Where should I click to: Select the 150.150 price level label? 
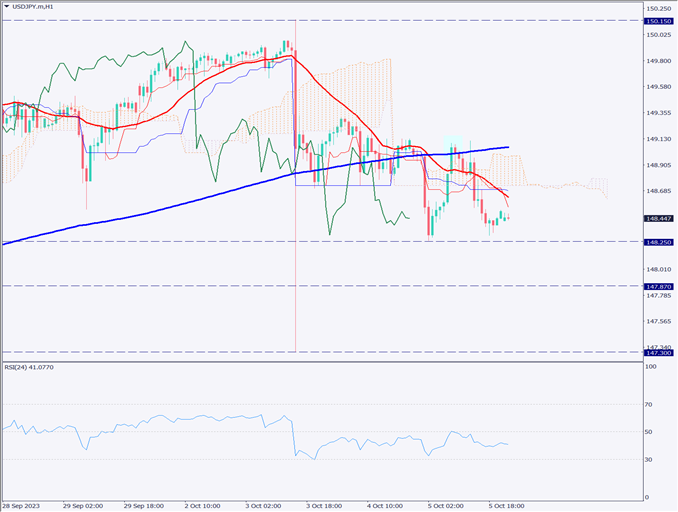[x=657, y=21]
